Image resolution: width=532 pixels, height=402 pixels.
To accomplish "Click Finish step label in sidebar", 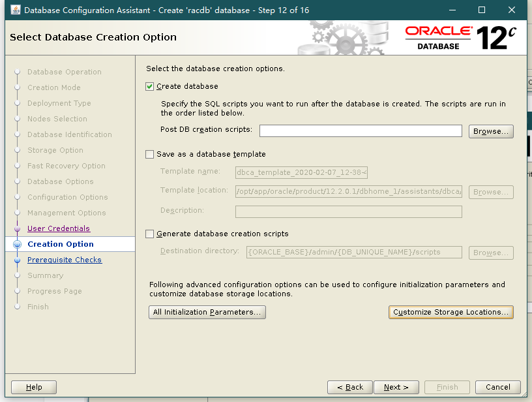I will 38,307.
